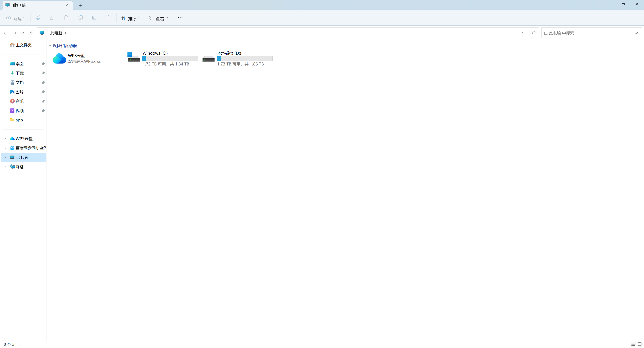This screenshot has height=348, width=644.
Task: Click the '3 个项目' status text
Action: tap(11, 344)
